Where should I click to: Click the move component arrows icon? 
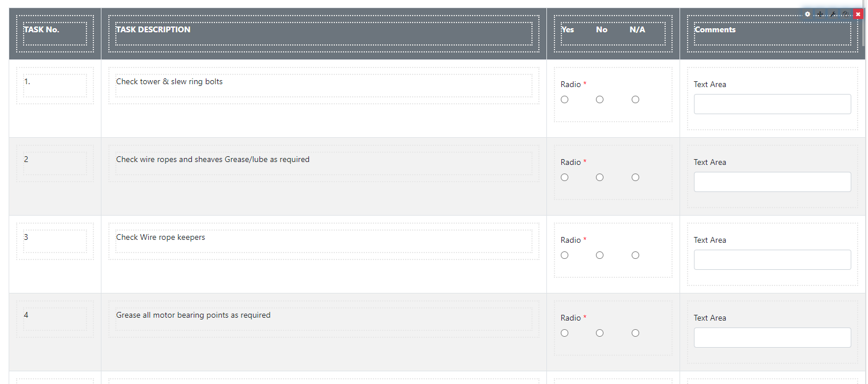820,14
